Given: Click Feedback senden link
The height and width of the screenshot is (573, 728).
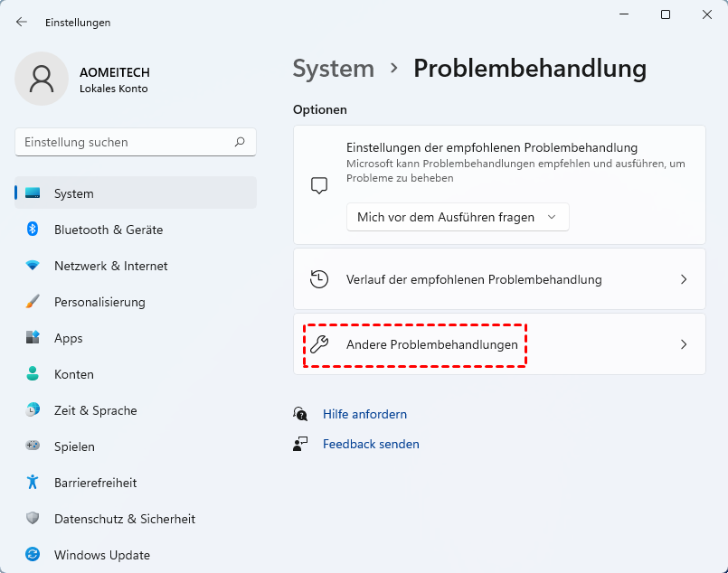Looking at the screenshot, I should (371, 444).
